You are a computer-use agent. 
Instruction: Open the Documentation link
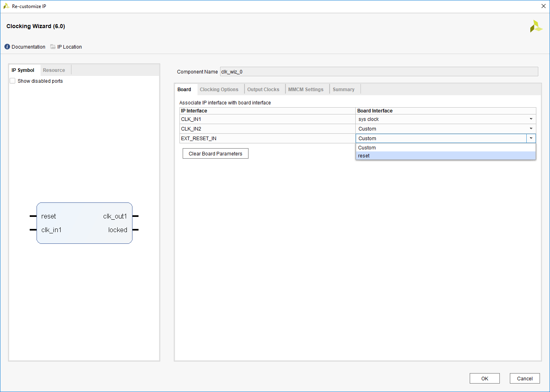point(29,47)
